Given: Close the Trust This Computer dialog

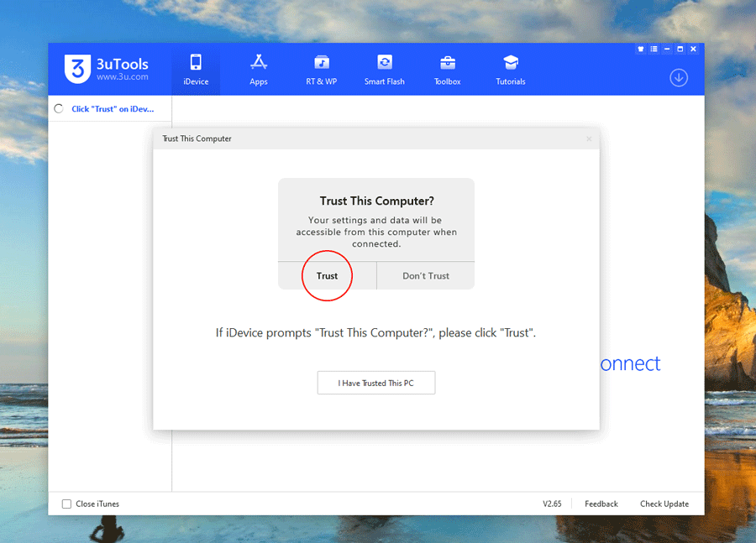Looking at the screenshot, I should click(589, 138).
